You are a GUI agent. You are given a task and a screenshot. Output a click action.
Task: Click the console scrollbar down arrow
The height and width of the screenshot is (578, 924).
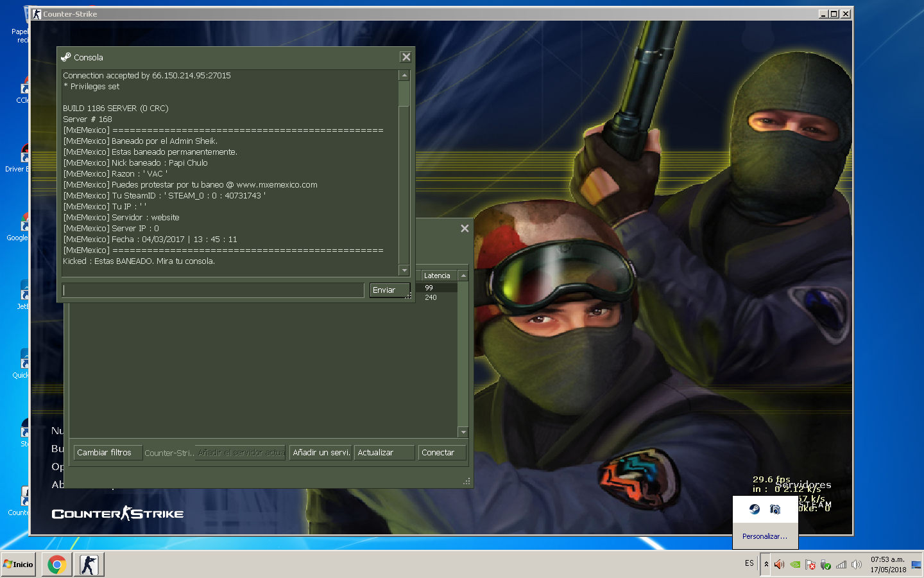404,271
